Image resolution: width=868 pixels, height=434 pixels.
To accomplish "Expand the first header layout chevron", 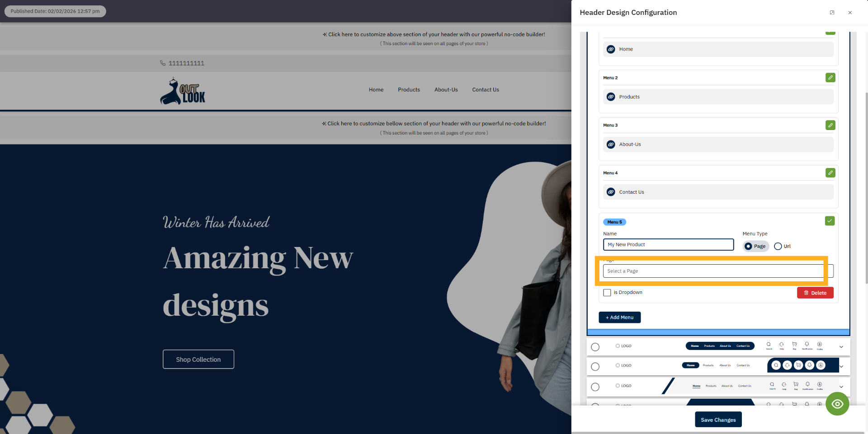I will [x=841, y=346].
